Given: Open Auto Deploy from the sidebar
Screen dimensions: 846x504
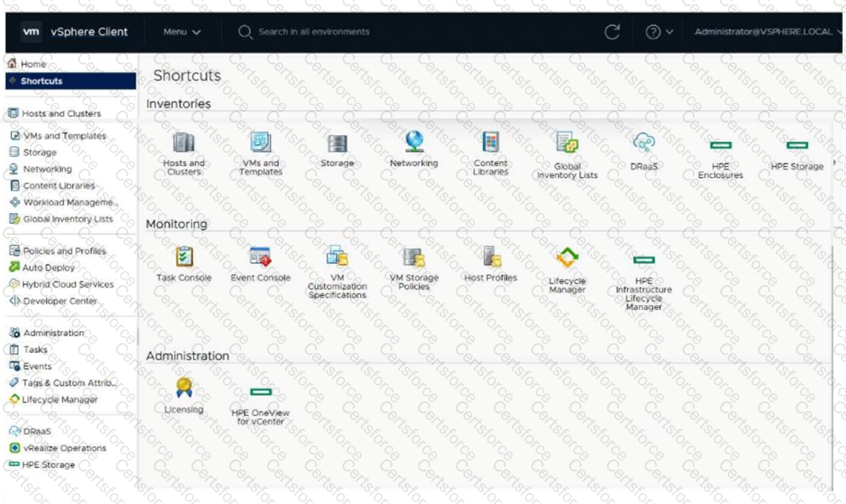Looking at the screenshot, I should coord(49,268).
